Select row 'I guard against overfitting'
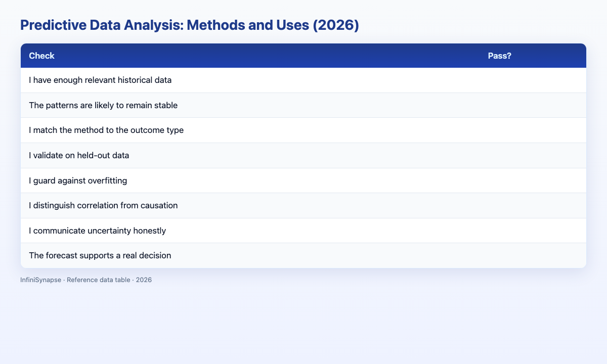607x364 pixels. tap(303, 180)
